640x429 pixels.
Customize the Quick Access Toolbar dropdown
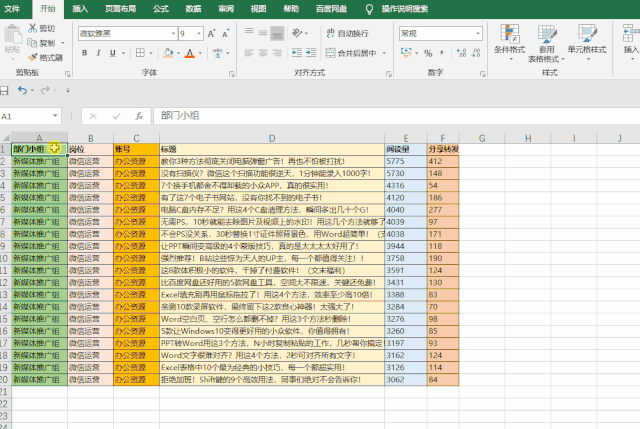[x=68, y=90]
